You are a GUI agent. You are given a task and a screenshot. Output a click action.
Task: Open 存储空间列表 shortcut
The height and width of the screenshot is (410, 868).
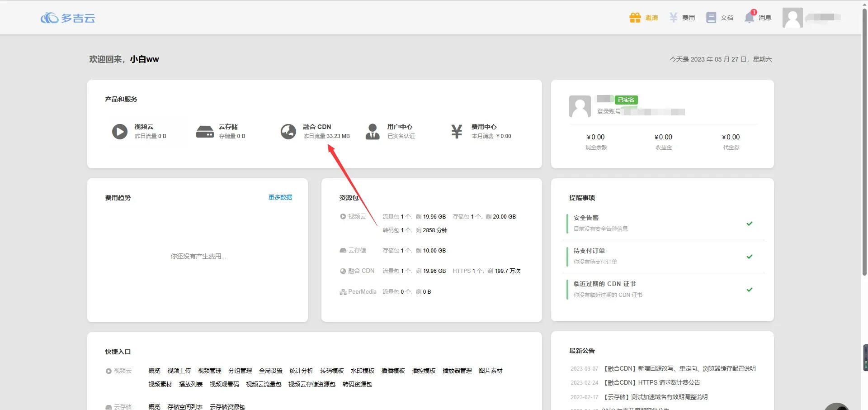[x=185, y=407]
